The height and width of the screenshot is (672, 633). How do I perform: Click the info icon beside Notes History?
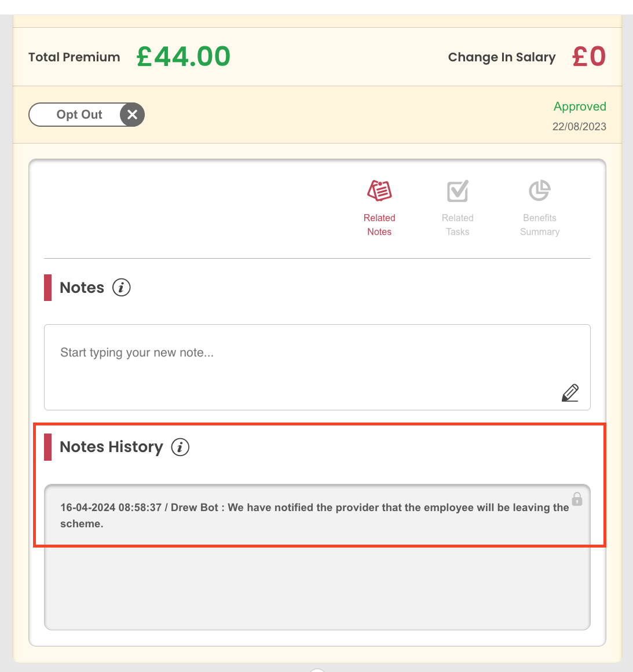tap(180, 447)
